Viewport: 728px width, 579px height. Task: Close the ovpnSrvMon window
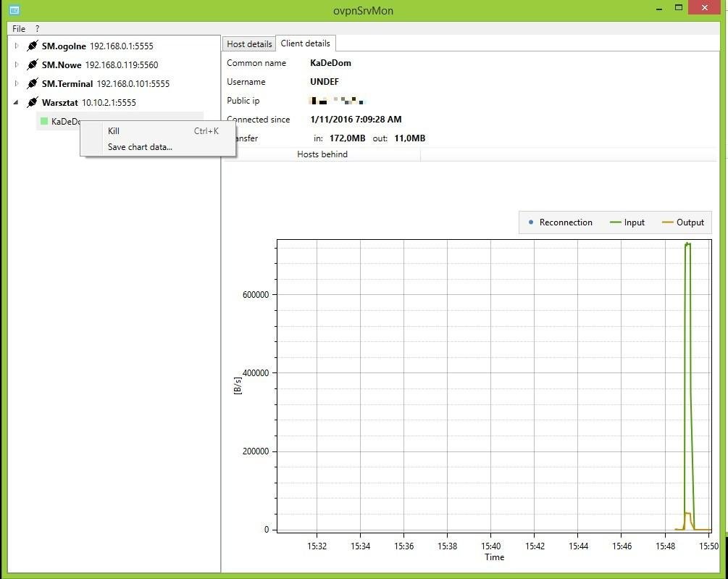[704, 7]
